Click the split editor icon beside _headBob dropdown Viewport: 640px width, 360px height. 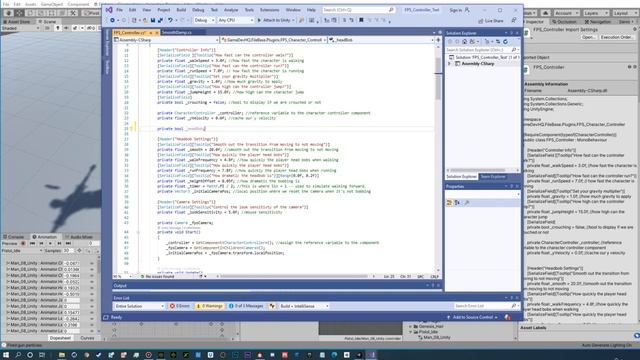pyautogui.click(x=438, y=40)
